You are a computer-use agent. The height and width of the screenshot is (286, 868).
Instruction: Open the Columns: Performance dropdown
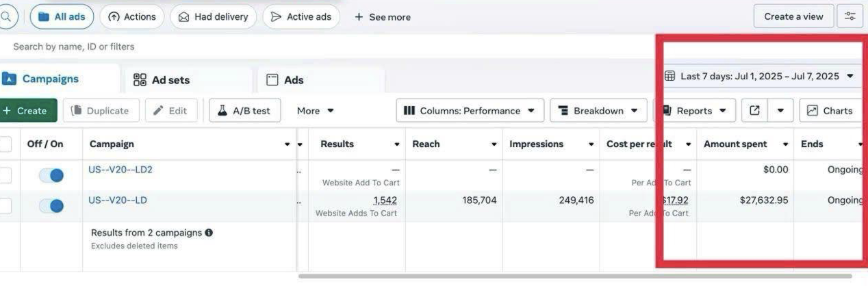click(x=470, y=111)
